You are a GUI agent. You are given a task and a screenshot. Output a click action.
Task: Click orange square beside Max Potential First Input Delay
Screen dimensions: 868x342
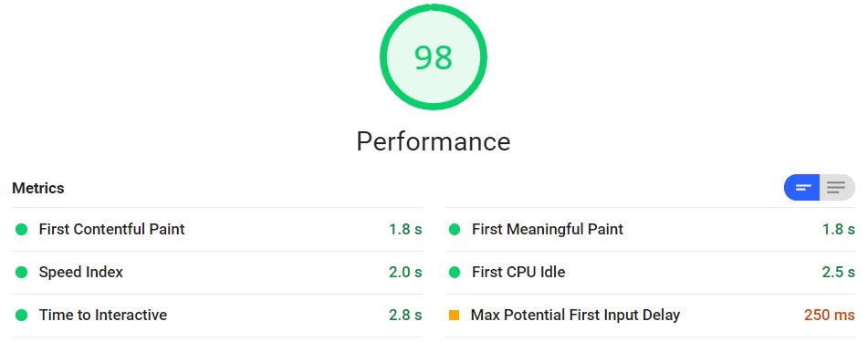(455, 316)
